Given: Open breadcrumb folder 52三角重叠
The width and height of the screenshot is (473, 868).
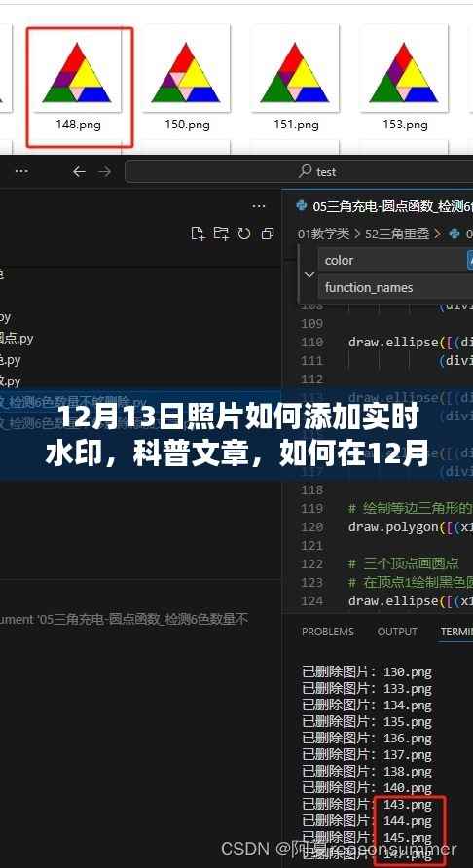Looking at the screenshot, I should tap(397, 234).
